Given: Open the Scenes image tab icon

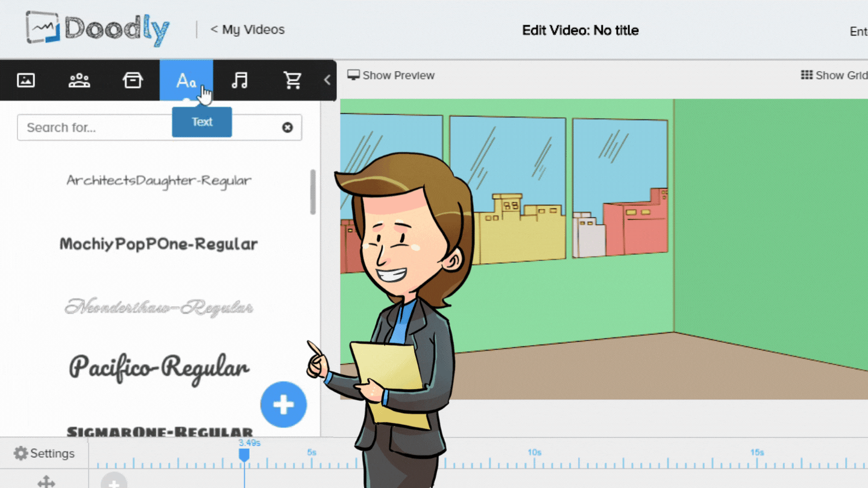Looking at the screenshot, I should (26, 80).
